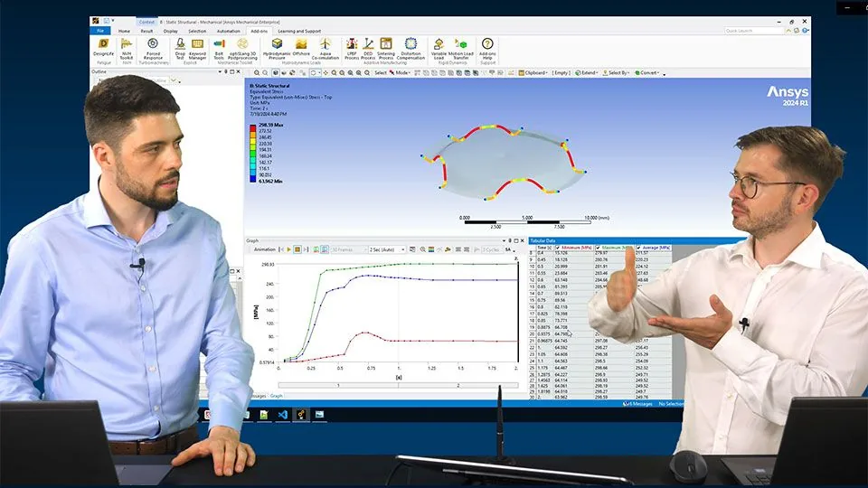Image resolution: width=868 pixels, height=488 pixels.
Task: Open Graph panel options arrow
Action: coord(504,240)
